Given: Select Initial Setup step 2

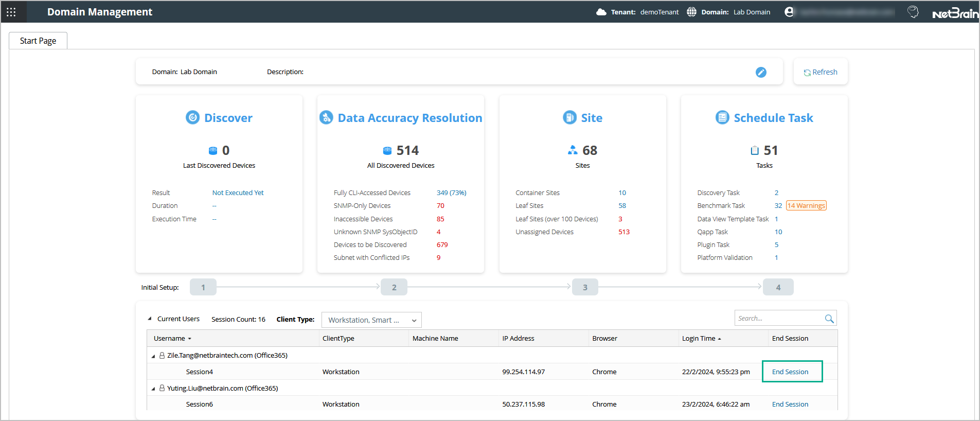Looking at the screenshot, I should (x=394, y=287).
